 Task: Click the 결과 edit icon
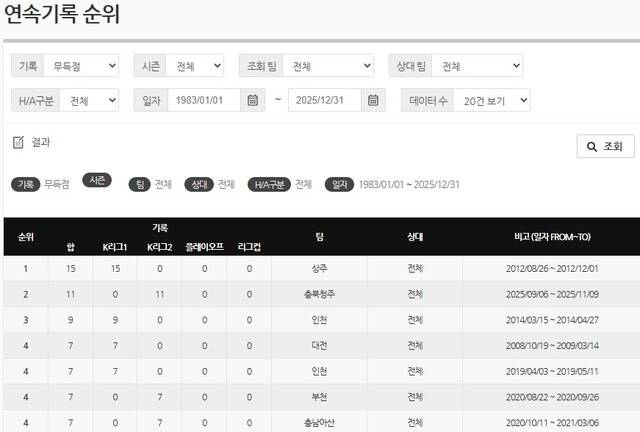18,143
